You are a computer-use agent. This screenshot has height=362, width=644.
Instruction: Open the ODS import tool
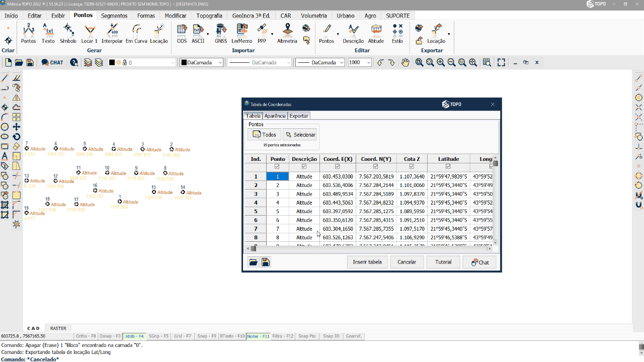pyautogui.click(x=182, y=33)
